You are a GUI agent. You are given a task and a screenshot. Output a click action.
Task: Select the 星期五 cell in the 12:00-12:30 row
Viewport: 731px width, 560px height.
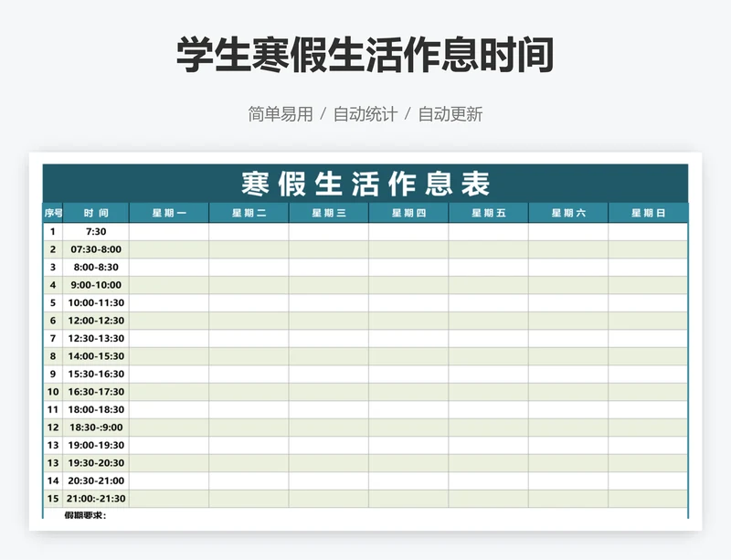[x=489, y=321]
